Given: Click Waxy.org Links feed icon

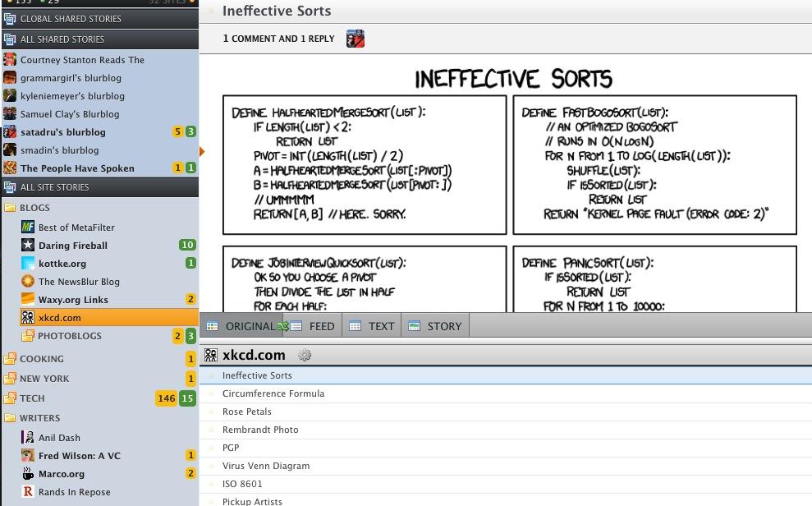Looking at the screenshot, I should pos(28,299).
